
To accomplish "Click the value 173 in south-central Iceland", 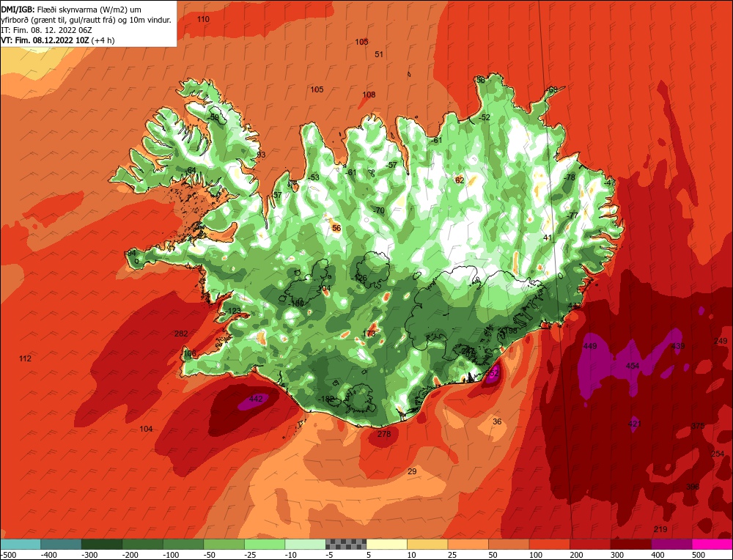I will [369, 334].
